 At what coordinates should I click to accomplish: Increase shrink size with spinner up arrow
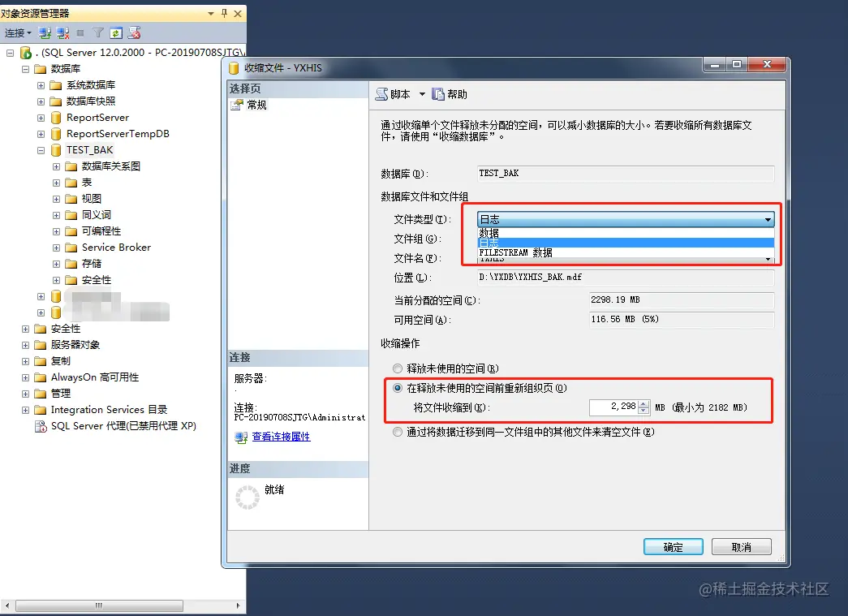644,403
